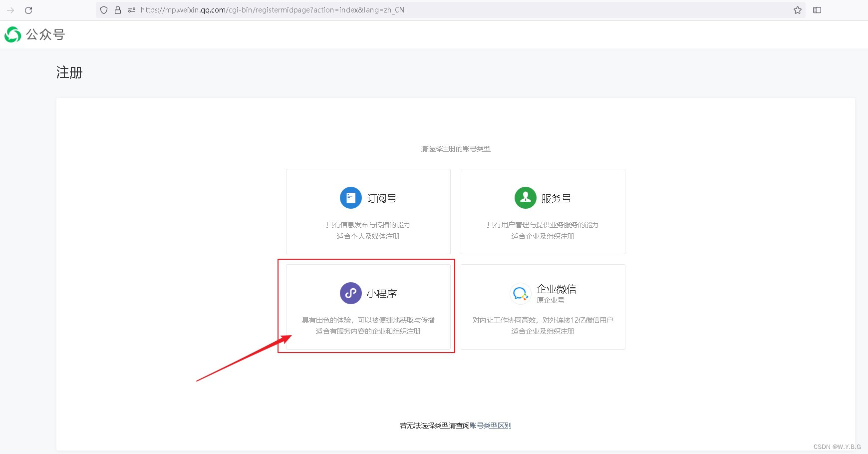Choose the 小程序 account type title

pyautogui.click(x=382, y=294)
